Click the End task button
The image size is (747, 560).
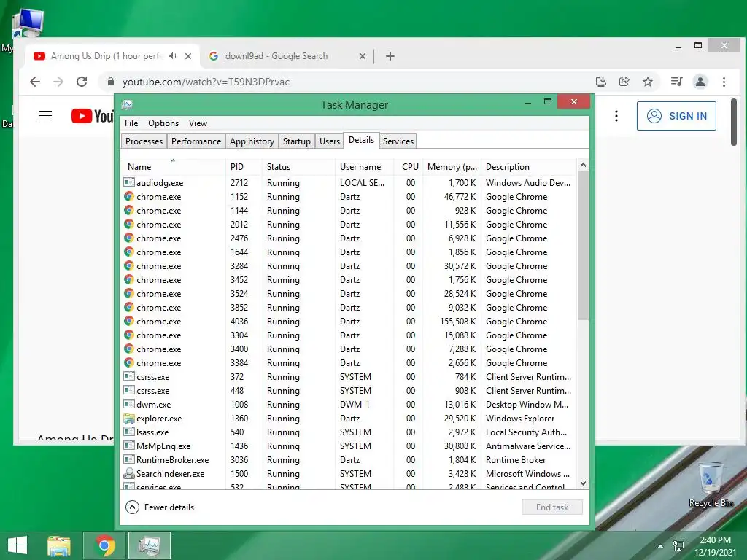tap(552, 507)
